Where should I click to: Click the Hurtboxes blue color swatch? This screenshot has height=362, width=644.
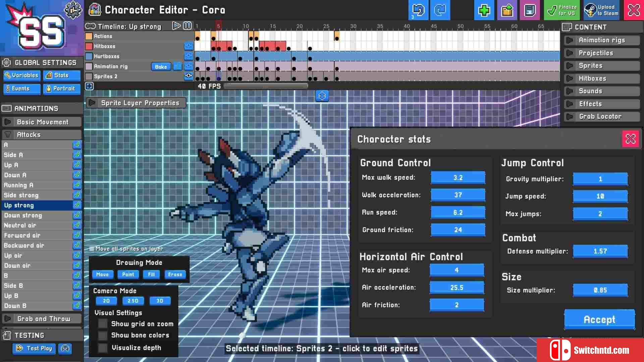click(89, 56)
